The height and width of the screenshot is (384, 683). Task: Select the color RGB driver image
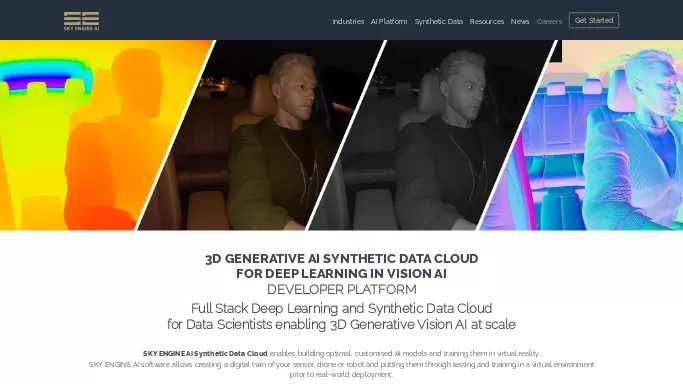point(261,135)
